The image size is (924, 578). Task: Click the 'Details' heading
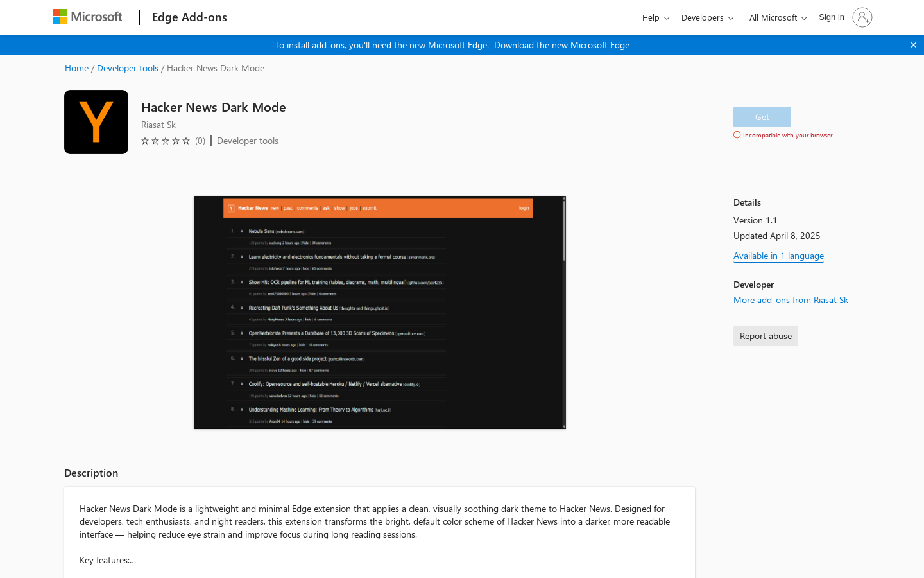748,202
